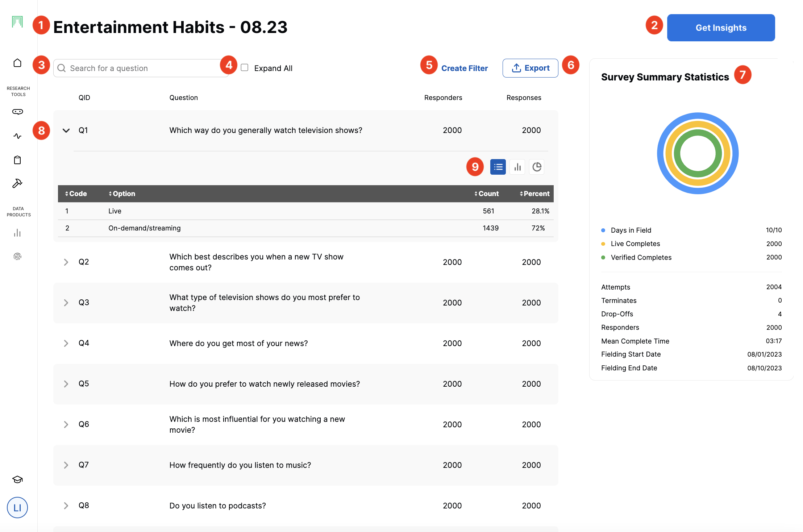Open the game controller research tool
The width and height of the screenshot is (803, 532).
click(x=17, y=112)
